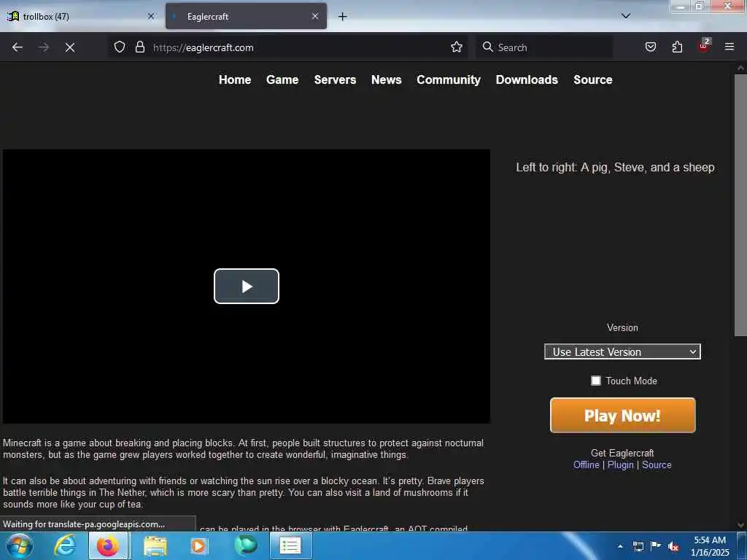Click the 'Get Eaglercraft' text
The height and width of the screenshot is (560, 747).
pyautogui.click(x=622, y=453)
